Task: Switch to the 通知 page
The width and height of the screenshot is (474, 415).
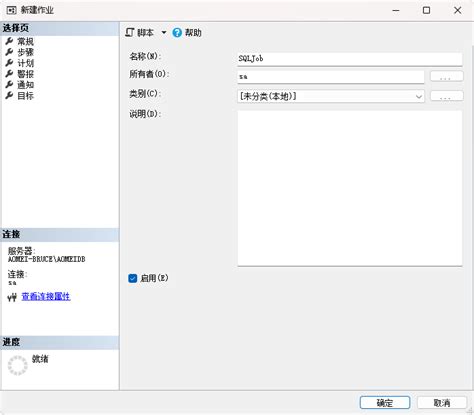Action: [x=25, y=85]
